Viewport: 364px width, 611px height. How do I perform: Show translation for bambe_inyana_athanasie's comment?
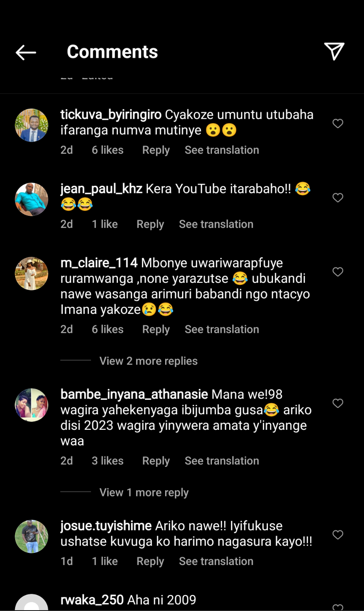click(x=222, y=461)
